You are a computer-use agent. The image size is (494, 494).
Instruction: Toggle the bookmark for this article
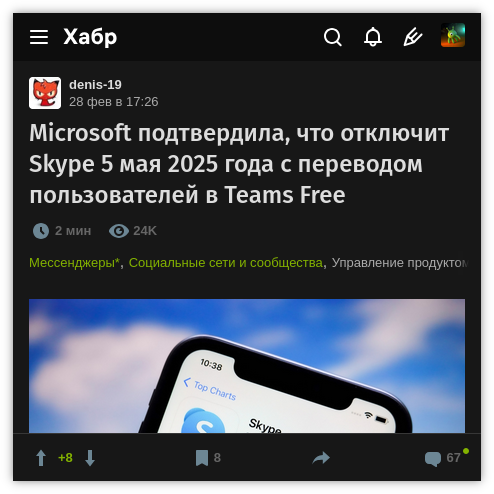(202, 458)
